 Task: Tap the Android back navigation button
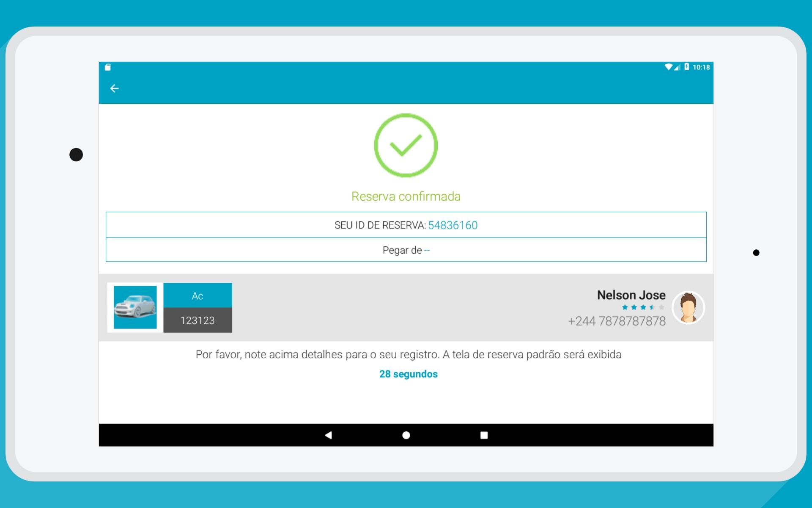click(x=328, y=435)
